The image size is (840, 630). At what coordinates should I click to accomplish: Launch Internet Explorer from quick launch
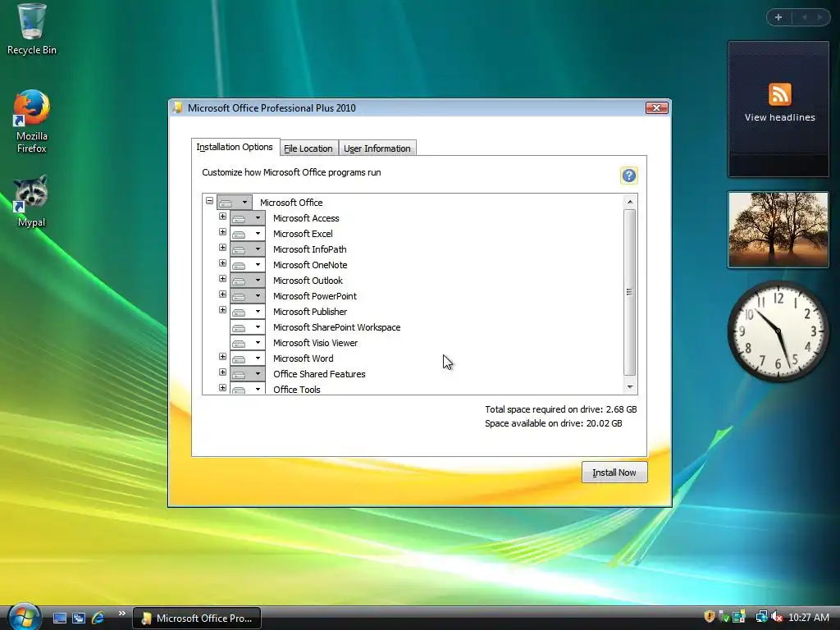(98, 619)
